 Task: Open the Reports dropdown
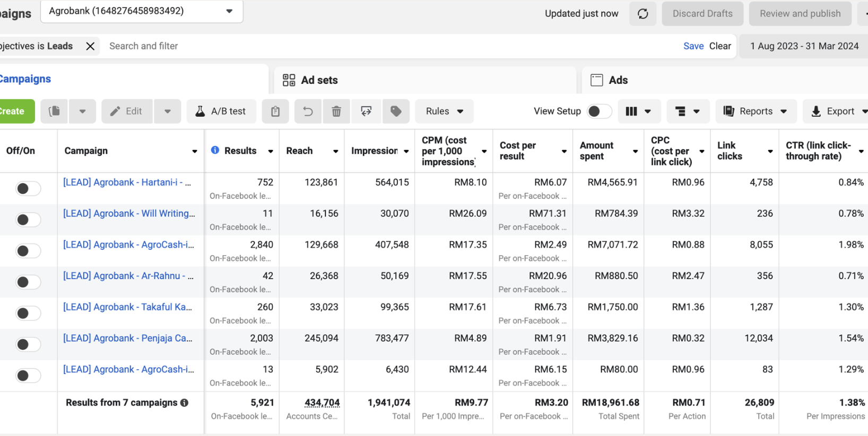756,111
